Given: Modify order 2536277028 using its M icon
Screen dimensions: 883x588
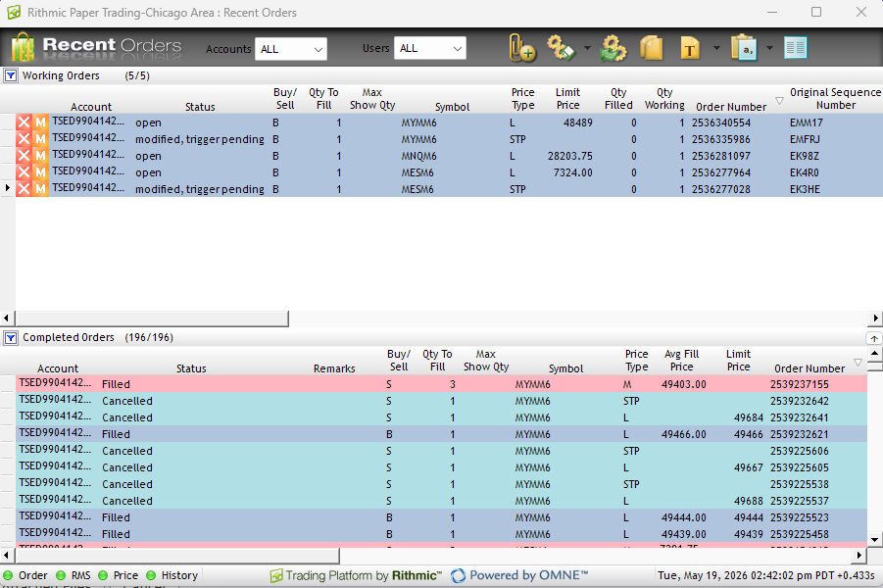Looking at the screenshot, I should click(x=40, y=189).
